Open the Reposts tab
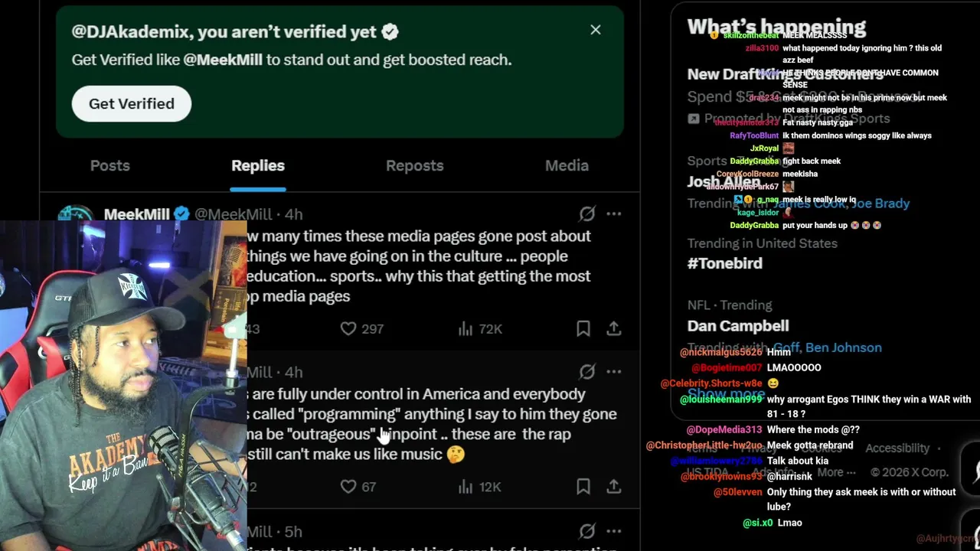980x551 pixels. pyautogui.click(x=414, y=165)
